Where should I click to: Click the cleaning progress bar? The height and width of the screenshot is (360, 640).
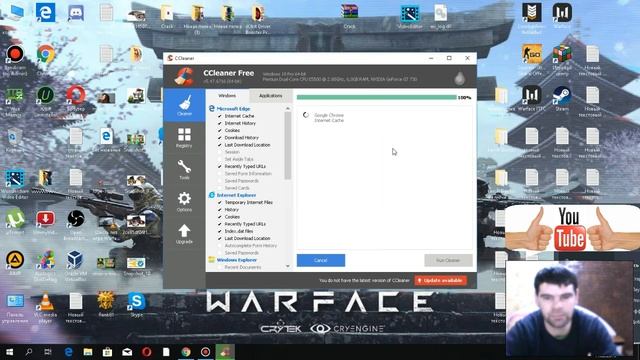click(376, 98)
